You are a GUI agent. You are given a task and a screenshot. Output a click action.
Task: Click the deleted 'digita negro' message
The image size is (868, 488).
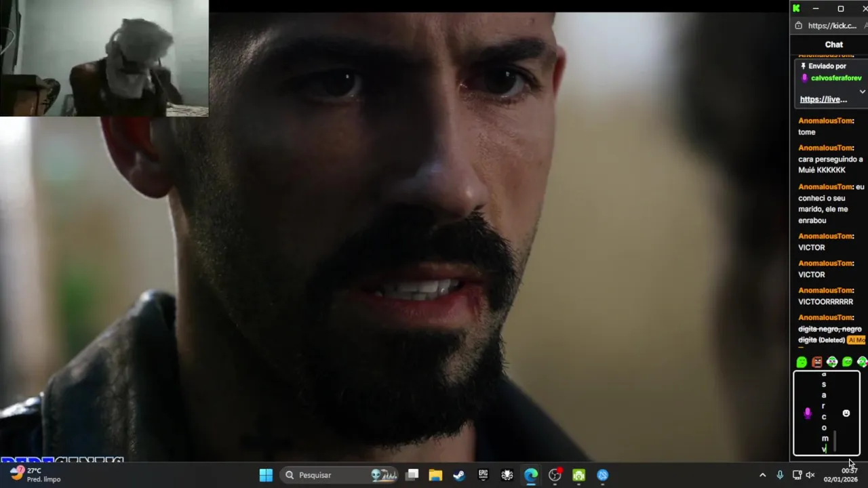830,334
